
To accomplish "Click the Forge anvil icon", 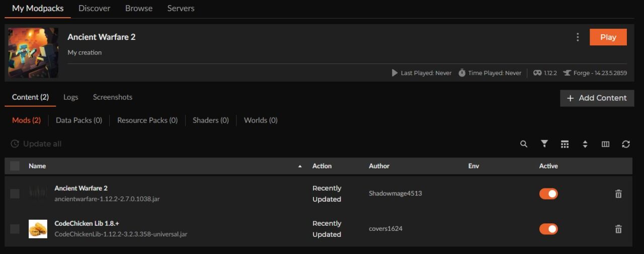I will pos(567,73).
